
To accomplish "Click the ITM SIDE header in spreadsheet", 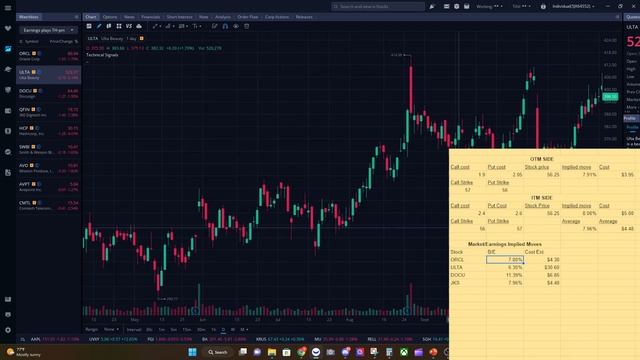I will [542, 198].
